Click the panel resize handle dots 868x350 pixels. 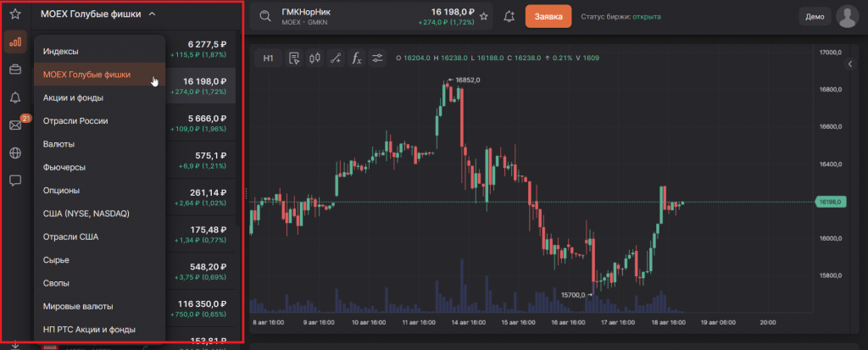click(x=246, y=192)
